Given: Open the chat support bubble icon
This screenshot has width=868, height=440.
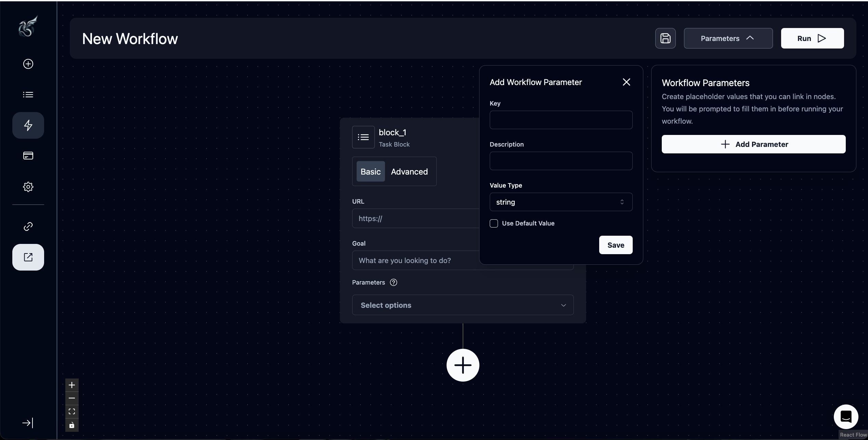Looking at the screenshot, I should pos(846,416).
